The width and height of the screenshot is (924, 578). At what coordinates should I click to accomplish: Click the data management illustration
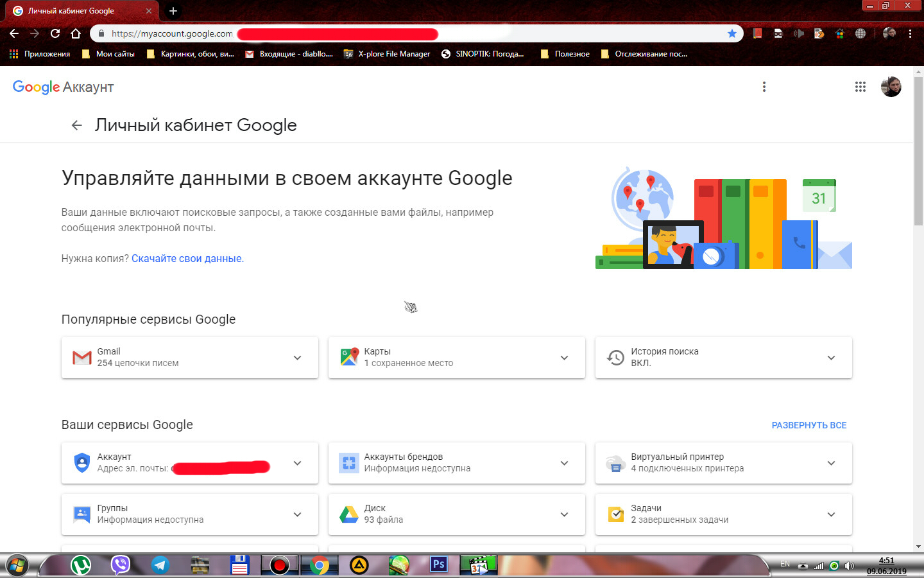tap(724, 218)
